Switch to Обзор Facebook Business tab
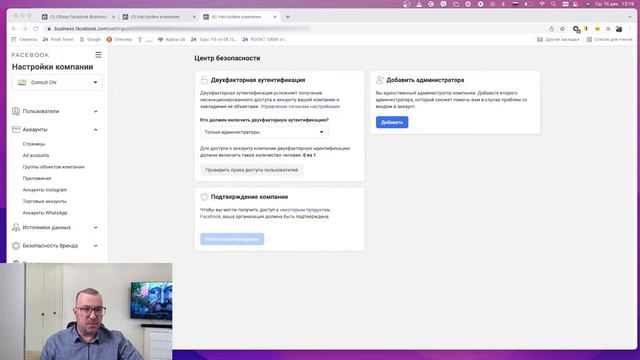Viewport: 640px width, 360px height. point(78,17)
